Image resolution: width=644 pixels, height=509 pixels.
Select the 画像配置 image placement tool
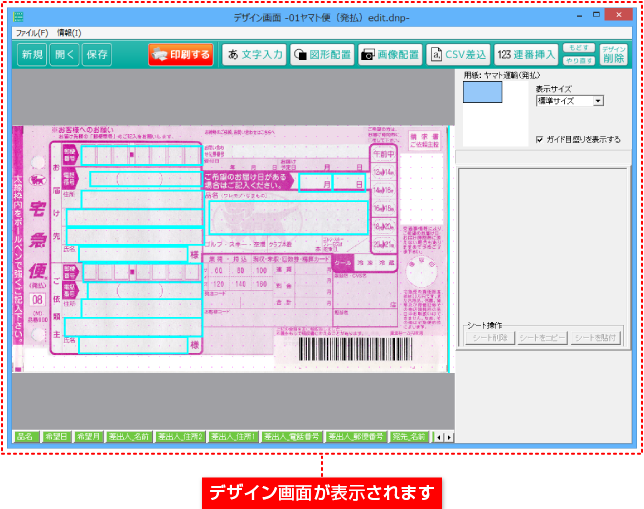[x=391, y=55]
